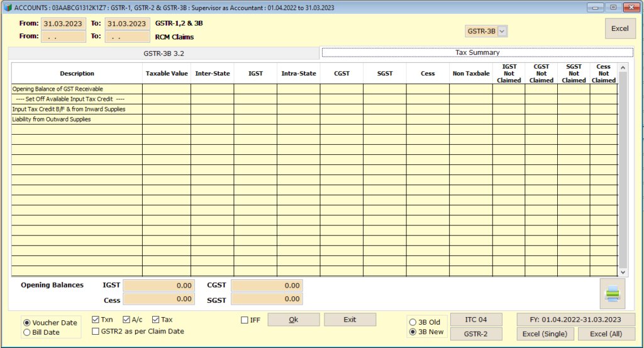Image resolution: width=644 pixels, height=348 pixels.
Task: Click the Cess Not Claimed column header
Action: click(x=604, y=74)
